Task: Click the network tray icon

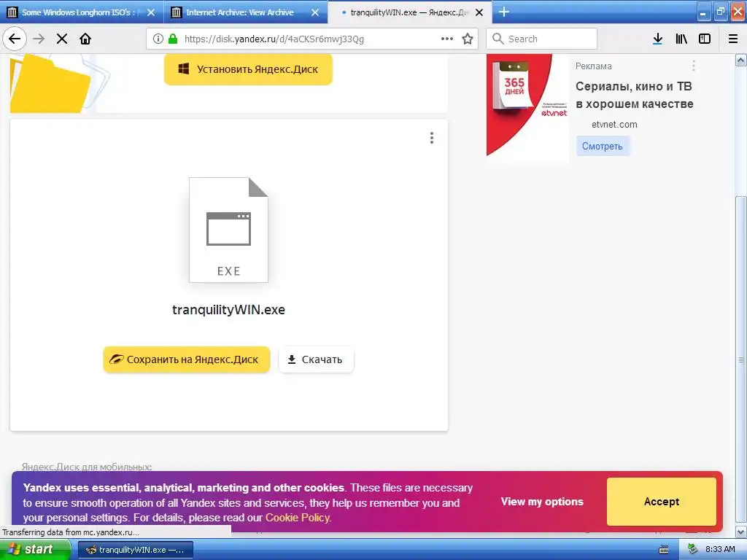Action: click(692, 550)
